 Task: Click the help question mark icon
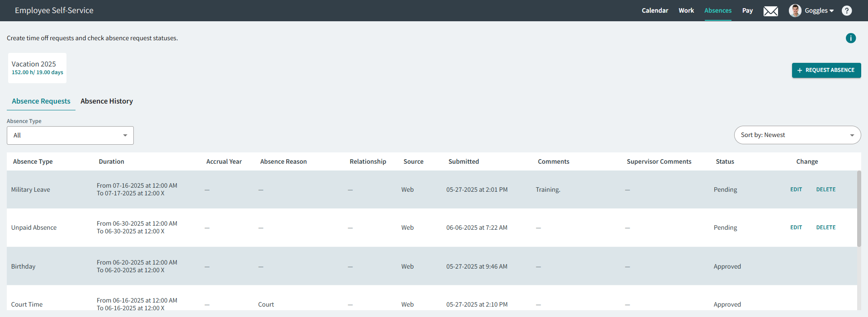847,11
